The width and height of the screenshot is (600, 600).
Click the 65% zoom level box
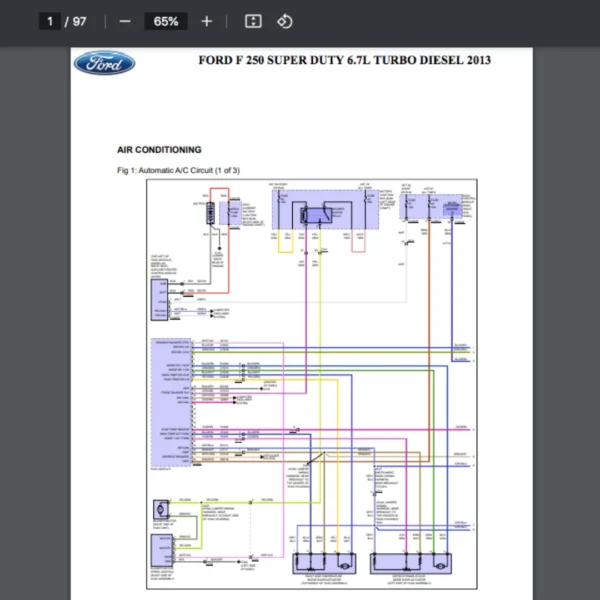tap(166, 21)
